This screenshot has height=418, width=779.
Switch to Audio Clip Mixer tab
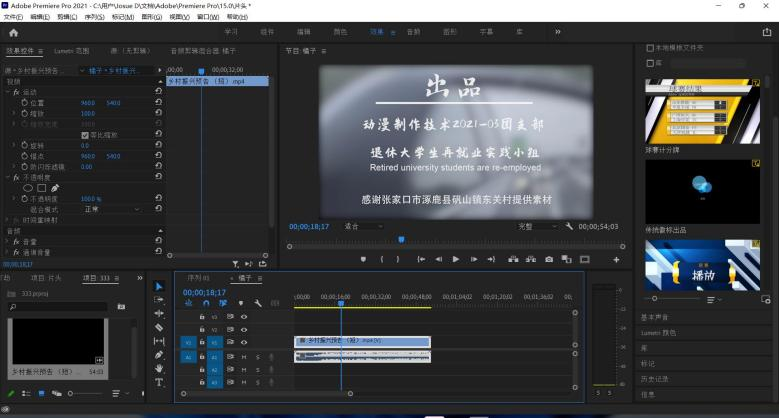point(203,51)
